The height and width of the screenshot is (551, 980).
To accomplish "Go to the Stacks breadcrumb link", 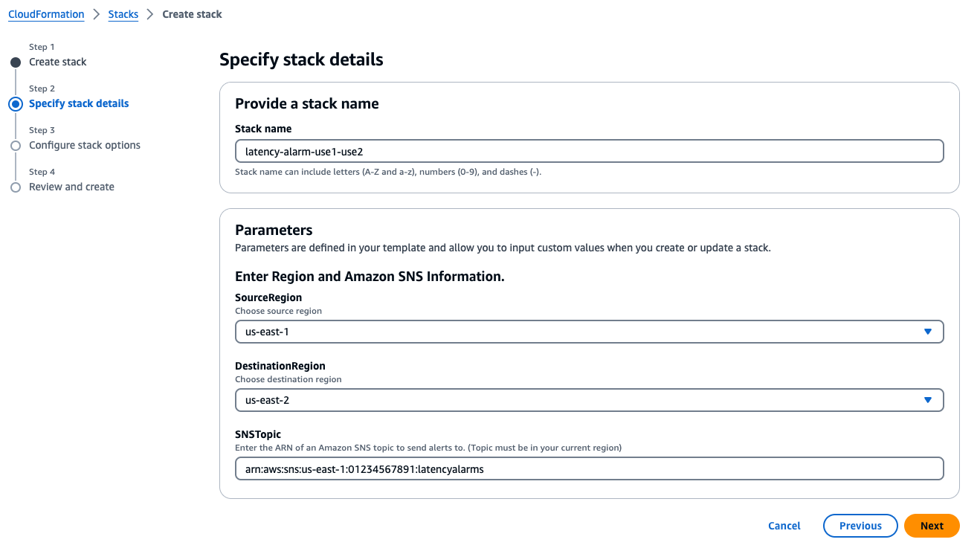I will [x=123, y=14].
